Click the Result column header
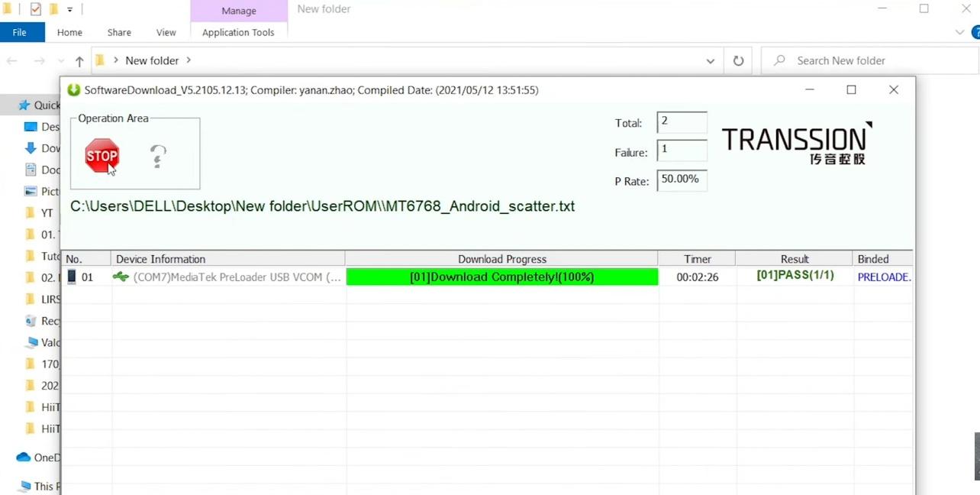 pos(795,259)
